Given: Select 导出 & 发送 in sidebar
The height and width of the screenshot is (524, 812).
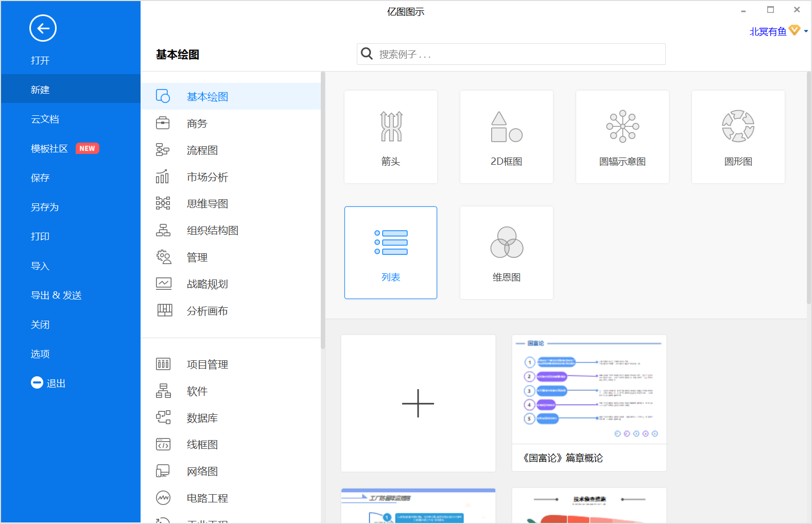Looking at the screenshot, I should click(x=56, y=295).
